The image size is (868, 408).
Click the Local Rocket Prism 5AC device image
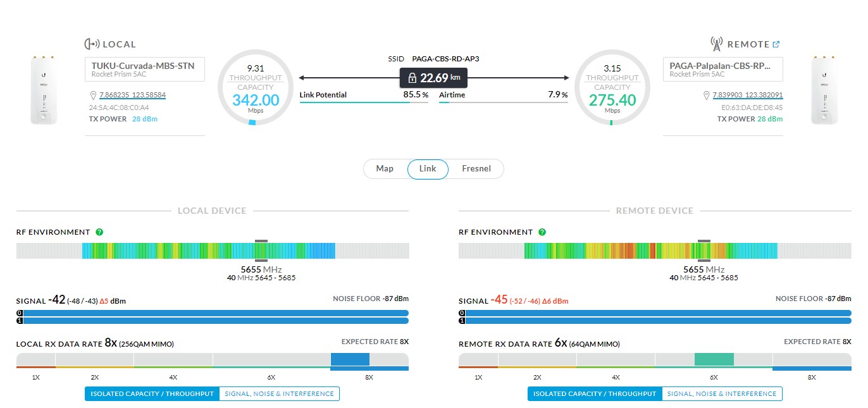[x=44, y=89]
